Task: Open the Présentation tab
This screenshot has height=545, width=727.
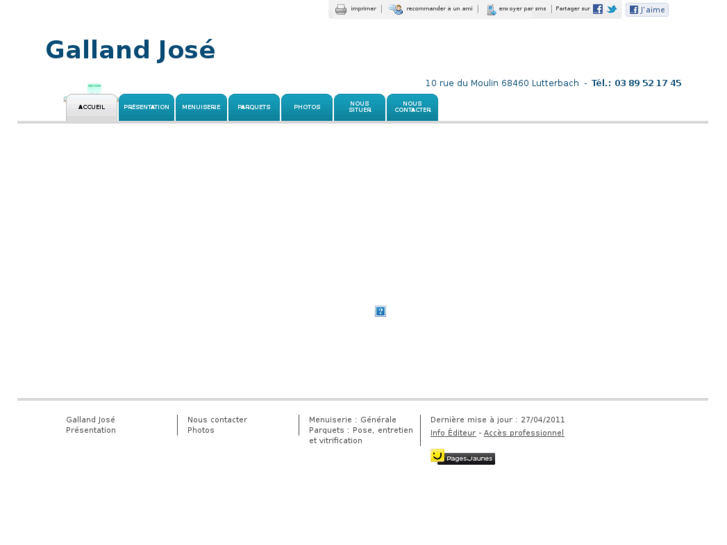Action: [147, 108]
